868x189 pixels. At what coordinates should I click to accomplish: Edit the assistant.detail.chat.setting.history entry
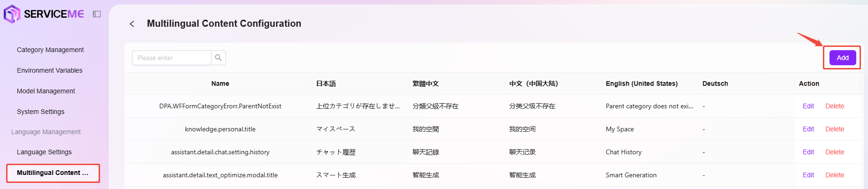coord(808,152)
